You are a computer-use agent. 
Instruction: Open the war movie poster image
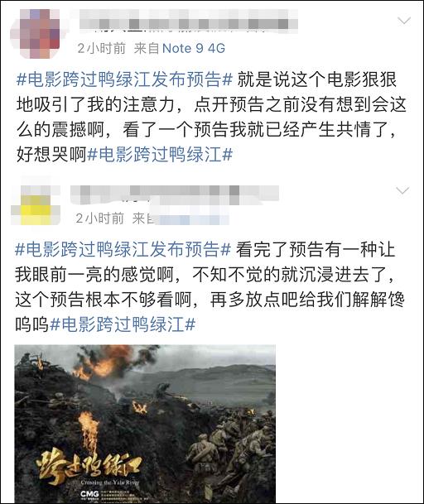coord(145,424)
